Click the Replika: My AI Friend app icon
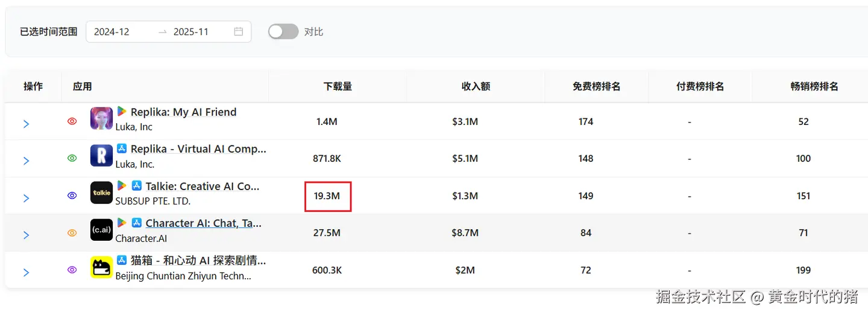Image resolution: width=868 pixels, height=315 pixels. 101,119
